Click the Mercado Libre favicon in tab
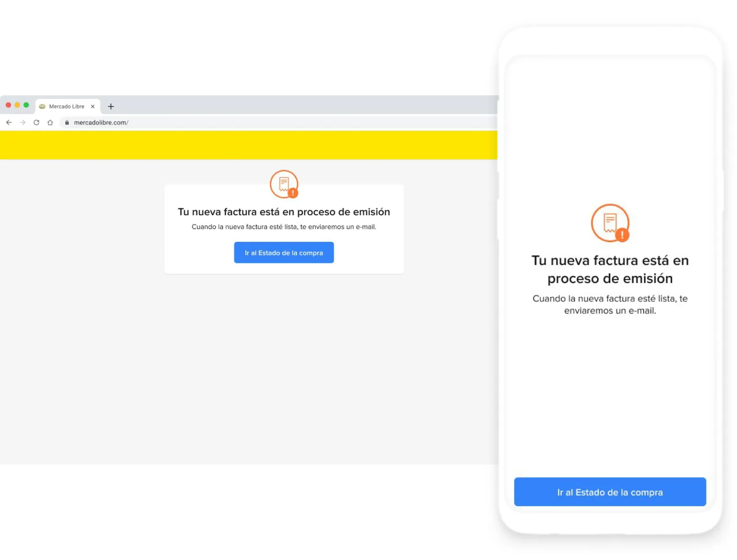 point(42,106)
